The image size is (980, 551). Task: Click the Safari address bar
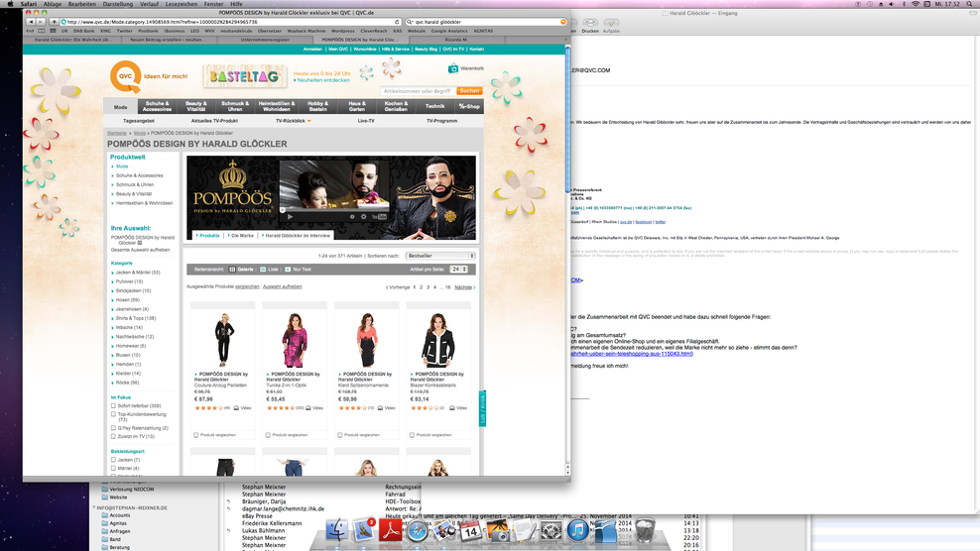(231, 22)
